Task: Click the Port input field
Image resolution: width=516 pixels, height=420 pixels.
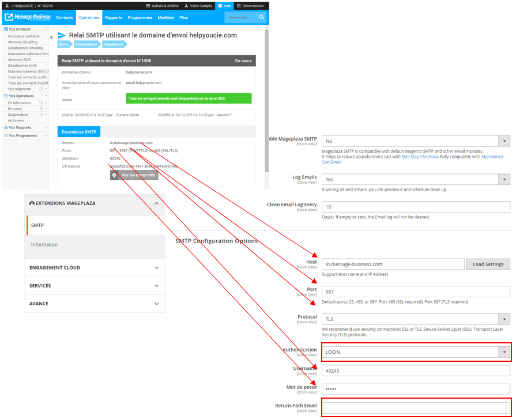Action: 416,292
